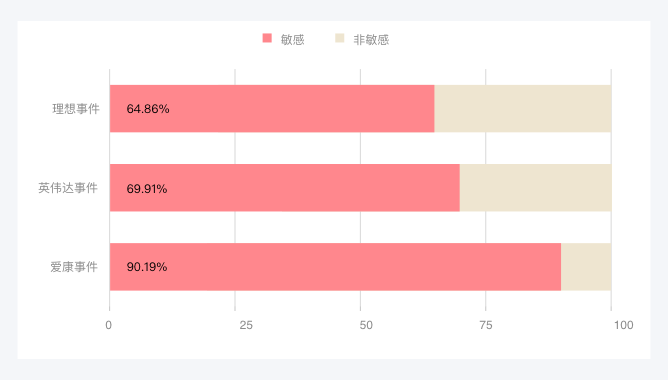Image resolution: width=668 pixels, height=380 pixels.
Task: Click the 90.19% data label
Action: (147, 267)
